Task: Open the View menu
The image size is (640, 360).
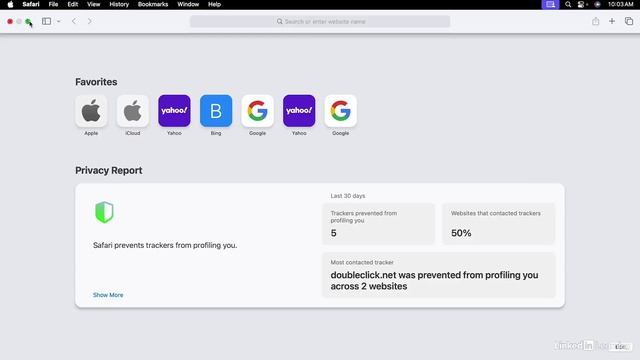Action: [x=93, y=4]
